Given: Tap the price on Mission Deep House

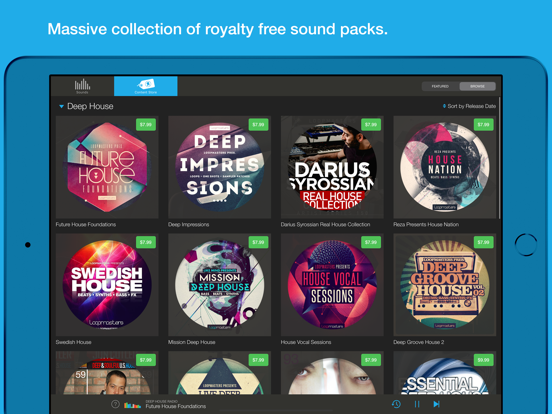Looking at the screenshot, I should (258, 242).
